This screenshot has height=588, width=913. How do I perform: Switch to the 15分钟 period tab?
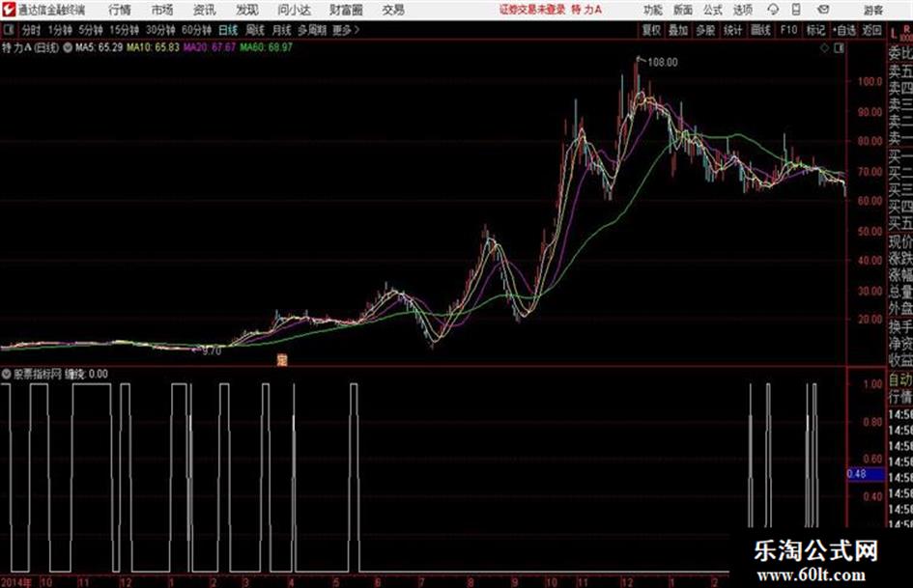pyautogui.click(x=125, y=30)
